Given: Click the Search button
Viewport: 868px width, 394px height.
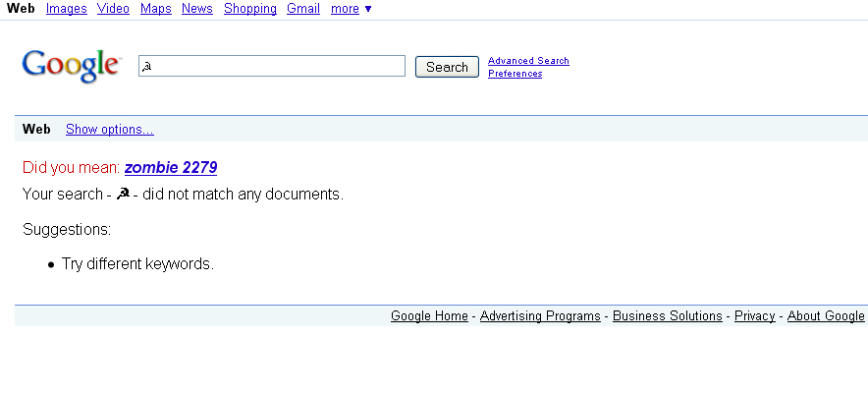Looking at the screenshot, I should tap(447, 67).
